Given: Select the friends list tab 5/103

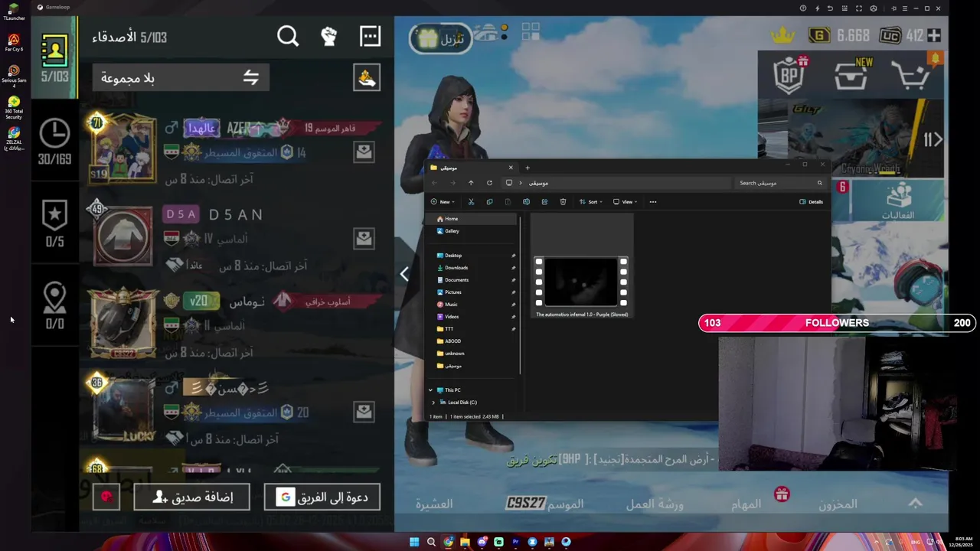Looking at the screenshot, I should click(54, 59).
